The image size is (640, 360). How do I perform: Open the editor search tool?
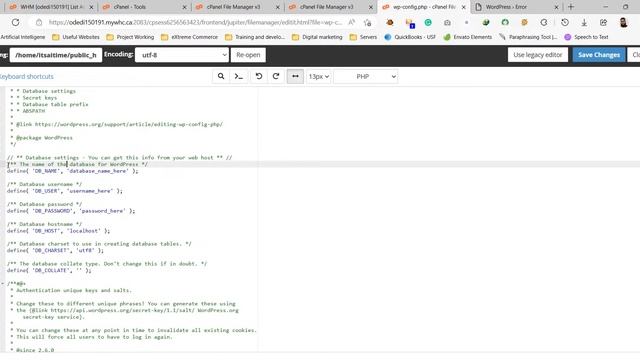(221, 76)
